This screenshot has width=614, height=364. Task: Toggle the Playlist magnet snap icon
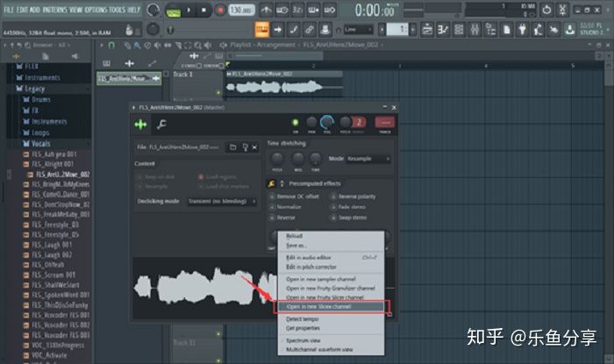(x=111, y=46)
